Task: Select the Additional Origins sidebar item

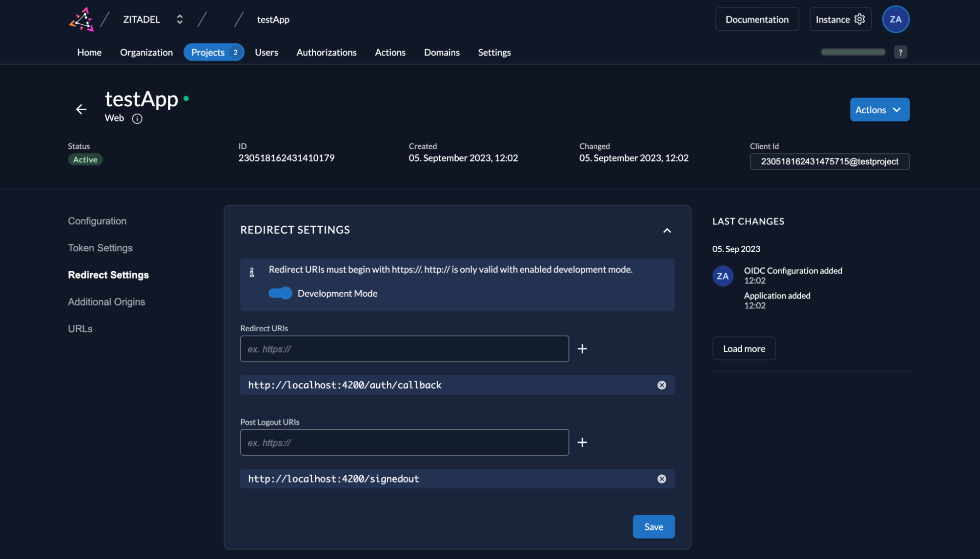Action: click(106, 302)
